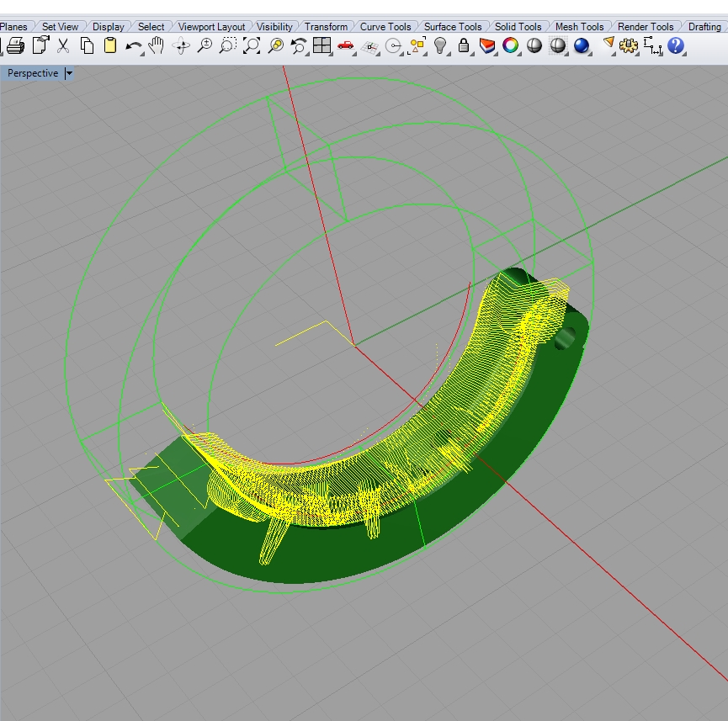Toggle the Lock objects padlock icon
Image resolution: width=728 pixels, height=721 pixels.
coord(463,46)
